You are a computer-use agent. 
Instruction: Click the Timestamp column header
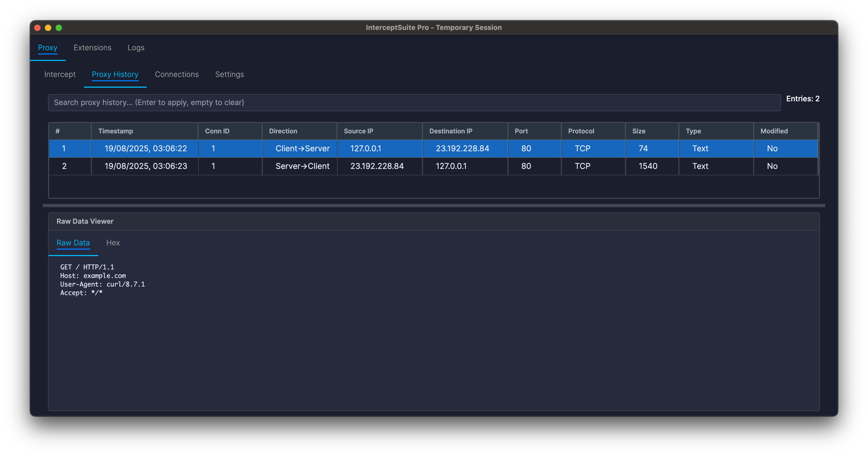pyautogui.click(x=116, y=131)
